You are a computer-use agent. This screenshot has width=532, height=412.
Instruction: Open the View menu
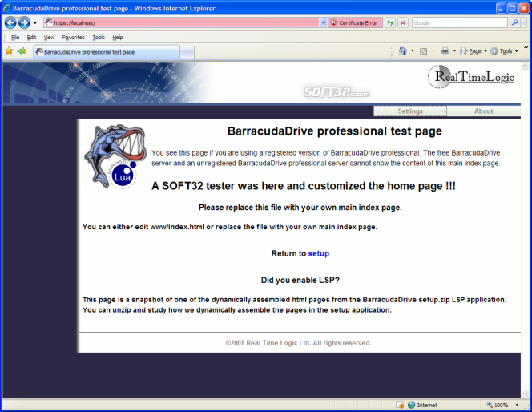49,38
